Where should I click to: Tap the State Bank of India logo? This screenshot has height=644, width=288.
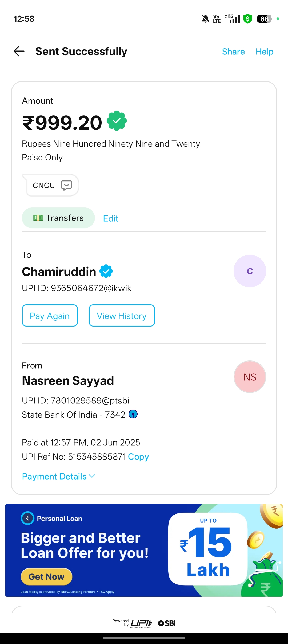click(x=133, y=414)
